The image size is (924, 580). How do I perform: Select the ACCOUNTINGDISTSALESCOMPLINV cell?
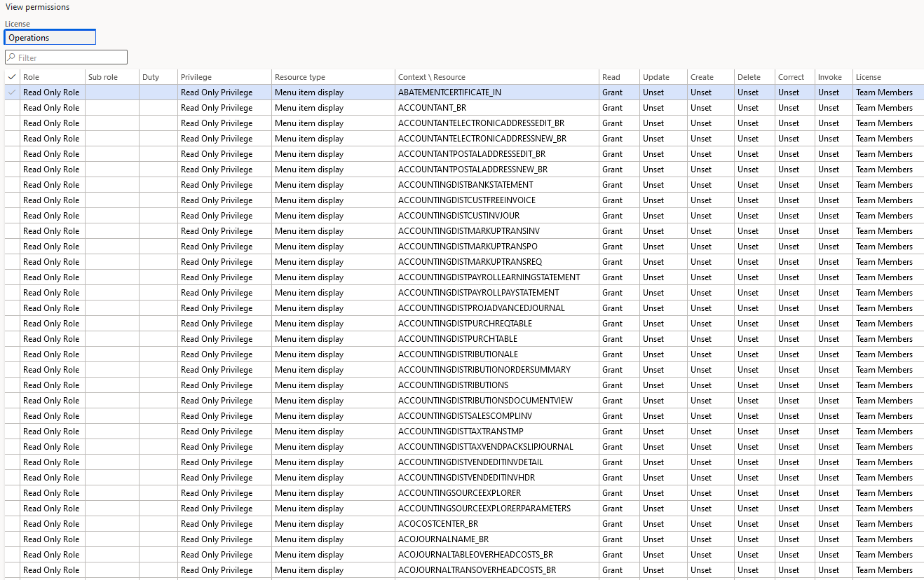click(497, 416)
